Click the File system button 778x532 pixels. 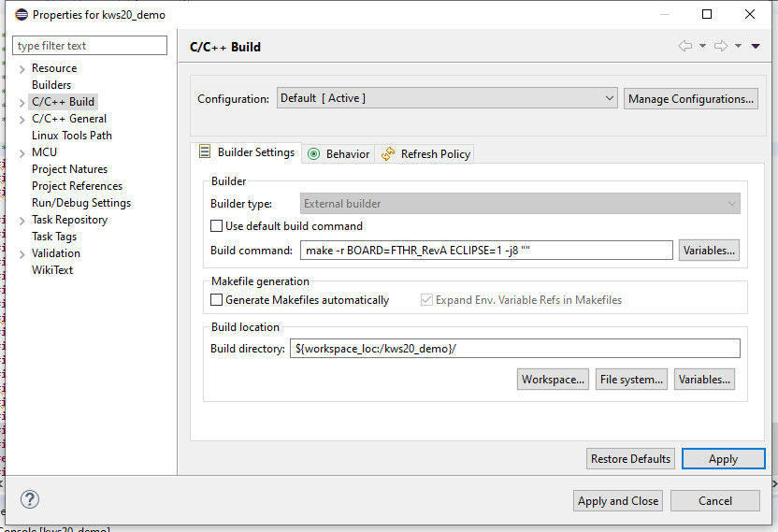[x=632, y=380]
